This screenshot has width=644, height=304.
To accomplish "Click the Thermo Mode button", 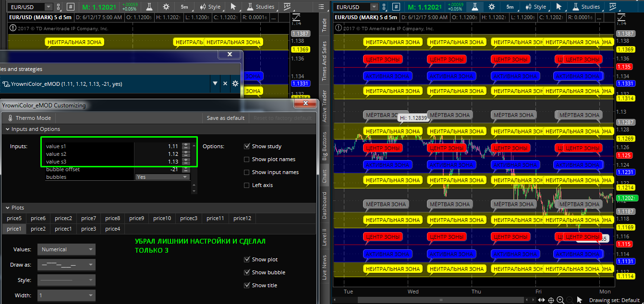I will click(x=30, y=118).
